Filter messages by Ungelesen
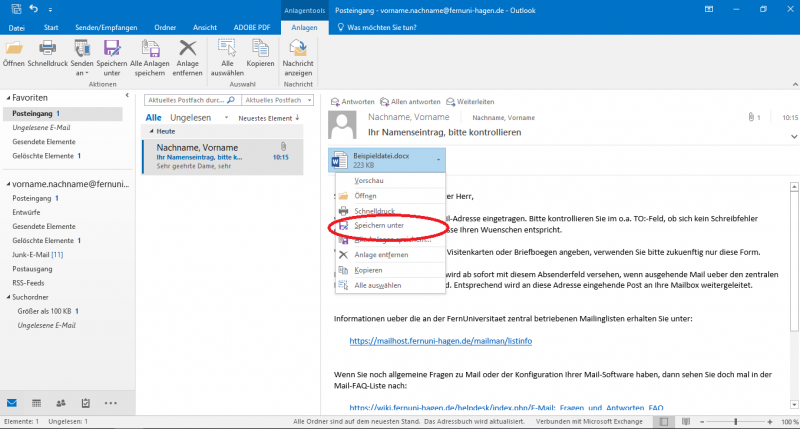 point(190,118)
